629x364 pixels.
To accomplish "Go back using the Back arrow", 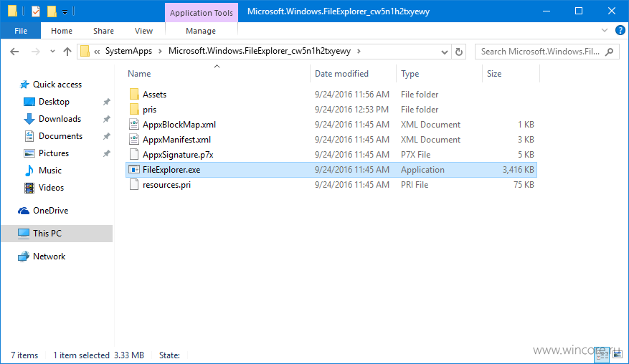I will 14,52.
